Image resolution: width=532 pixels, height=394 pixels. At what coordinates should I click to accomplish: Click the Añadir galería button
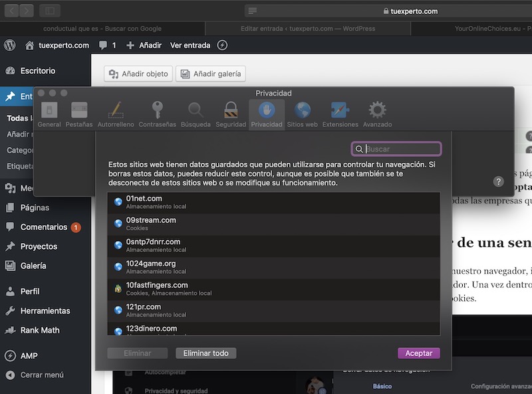pyautogui.click(x=211, y=74)
